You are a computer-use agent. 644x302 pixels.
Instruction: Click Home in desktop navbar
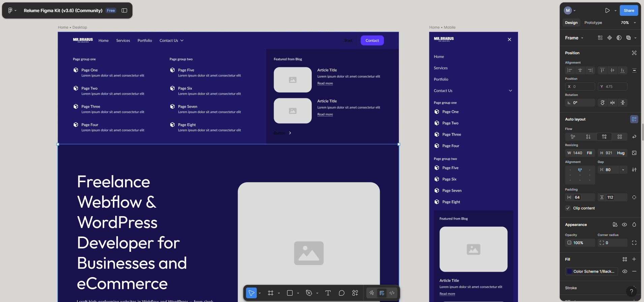click(x=103, y=40)
